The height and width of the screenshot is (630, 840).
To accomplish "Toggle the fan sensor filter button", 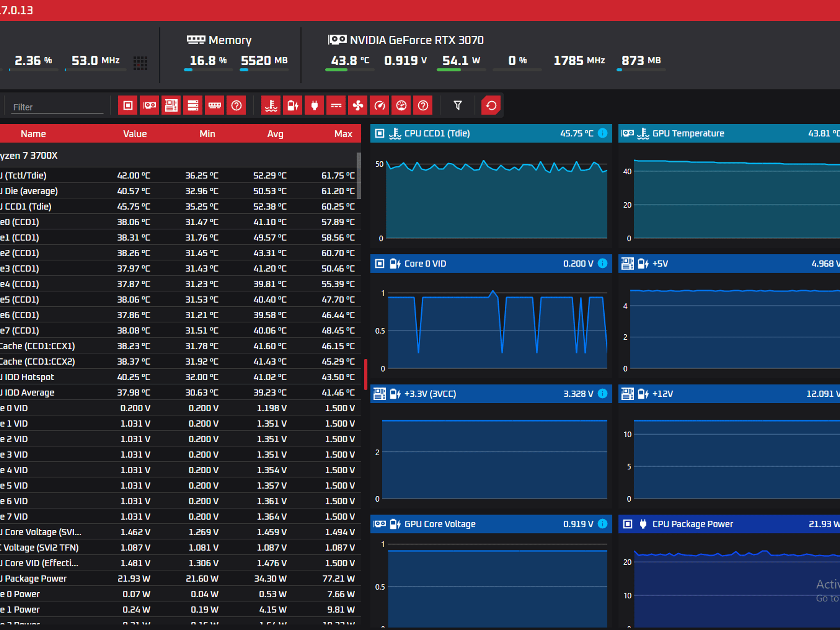I will 358,106.
